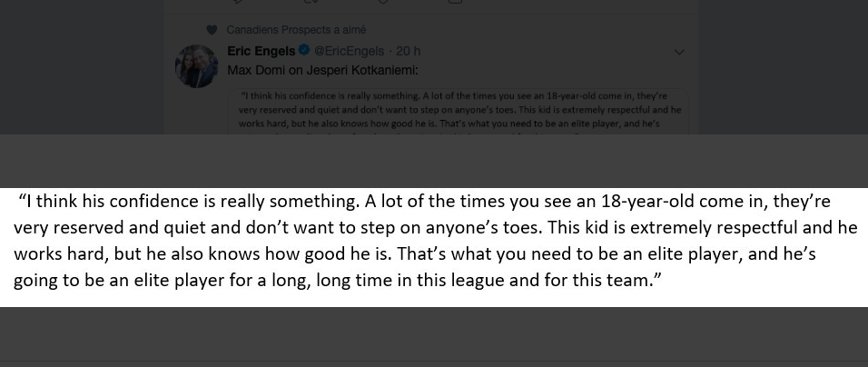Viewport: 868px width, 367px height.
Task: Click the word "confidence" in enlarged quote
Action: (x=155, y=202)
